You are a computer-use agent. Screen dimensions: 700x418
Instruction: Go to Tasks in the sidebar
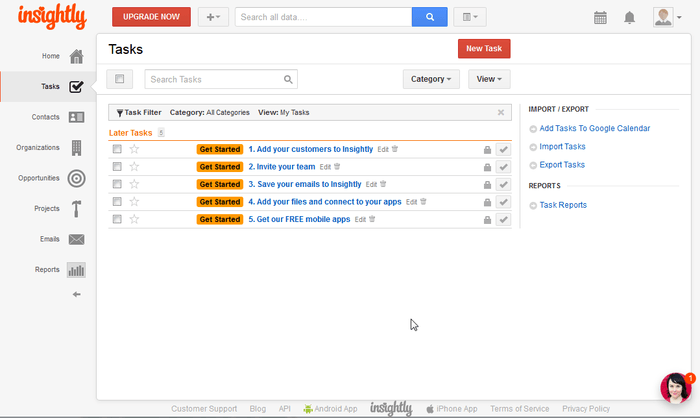point(48,87)
